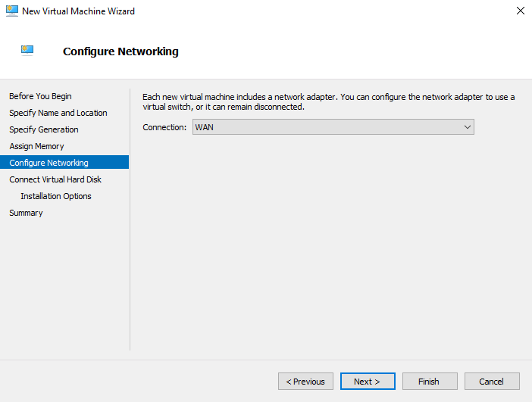Close the New Virtual Machine Wizard window
The width and height of the screenshot is (532, 402).
point(520,11)
